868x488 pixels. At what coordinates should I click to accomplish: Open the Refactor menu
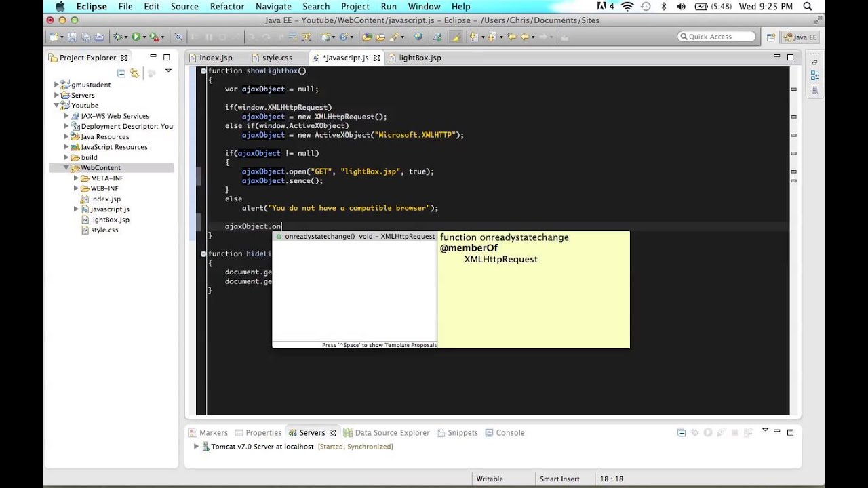[x=226, y=7]
